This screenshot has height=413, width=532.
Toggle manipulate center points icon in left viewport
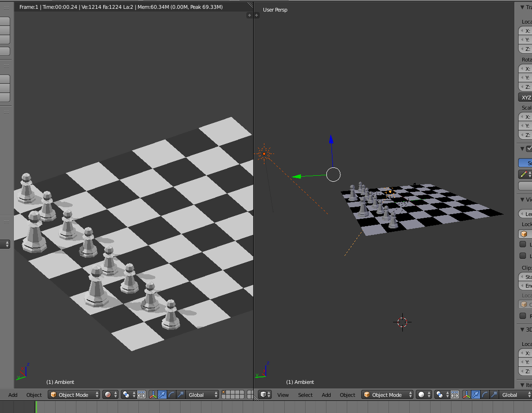point(142,395)
